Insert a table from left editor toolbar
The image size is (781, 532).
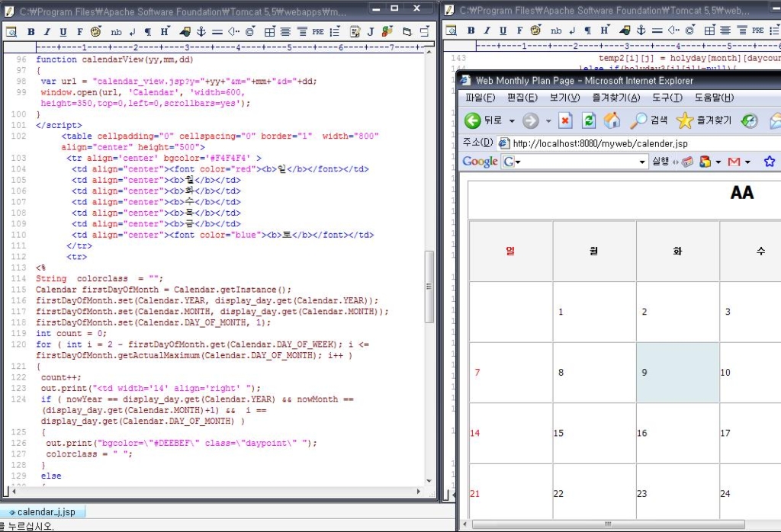pyautogui.click(x=269, y=32)
